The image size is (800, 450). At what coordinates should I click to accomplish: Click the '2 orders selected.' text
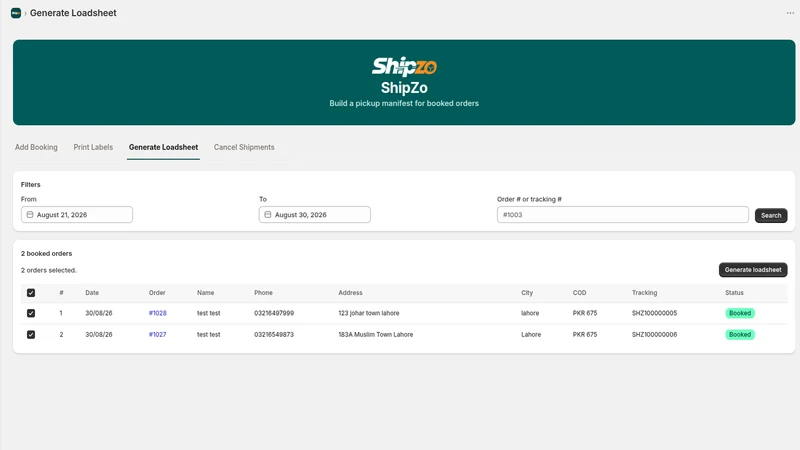48,270
